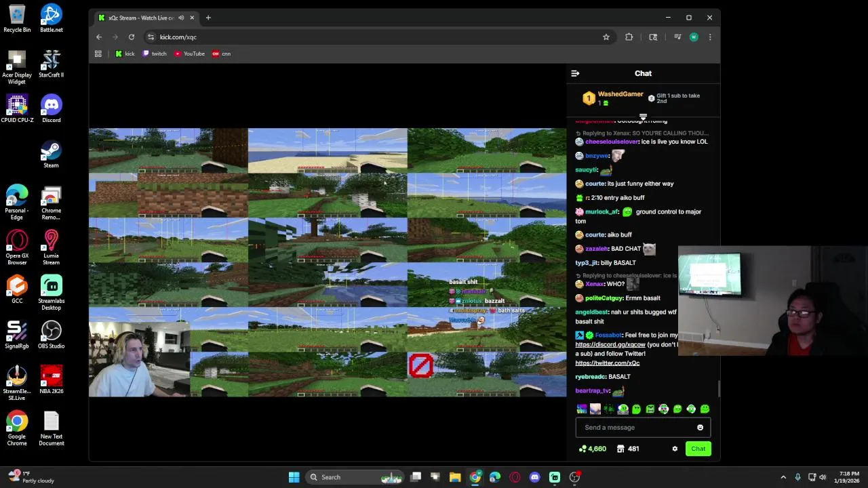
Task: Click the chat panel scrollbar
Action: point(718,388)
